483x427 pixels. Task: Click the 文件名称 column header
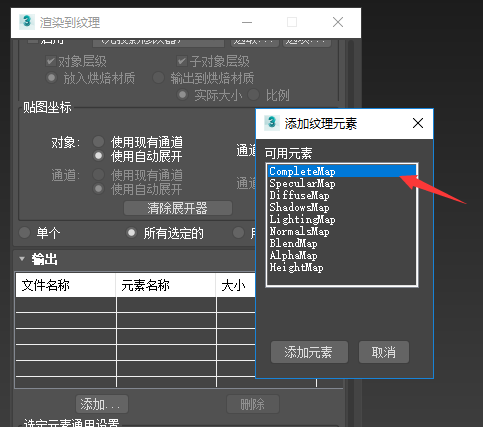coord(66,285)
